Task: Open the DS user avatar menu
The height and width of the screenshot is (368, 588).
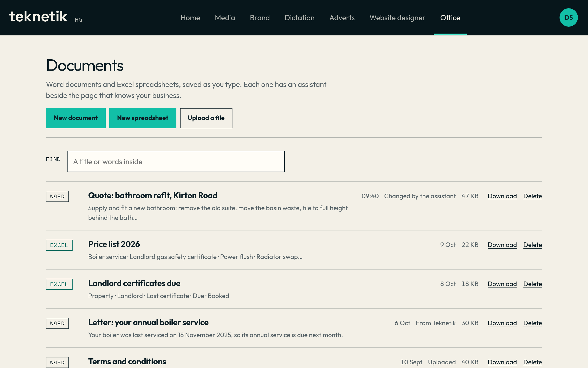Action: pyautogui.click(x=568, y=17)
